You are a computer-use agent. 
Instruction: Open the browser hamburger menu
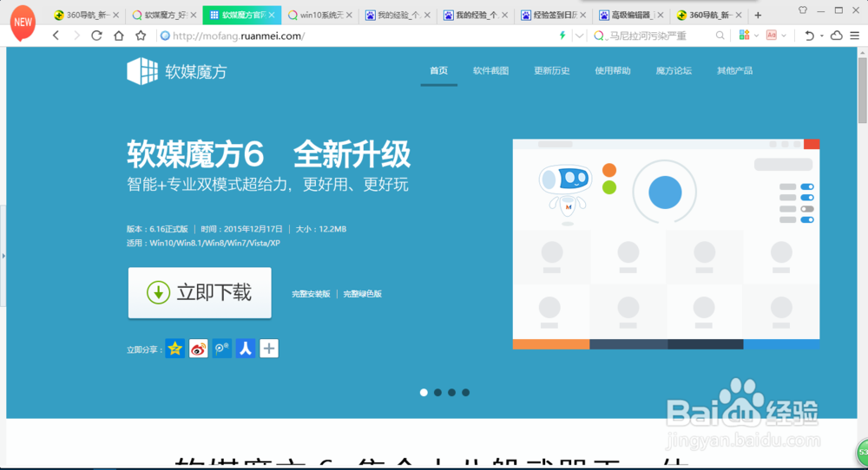tap(855, 36)
